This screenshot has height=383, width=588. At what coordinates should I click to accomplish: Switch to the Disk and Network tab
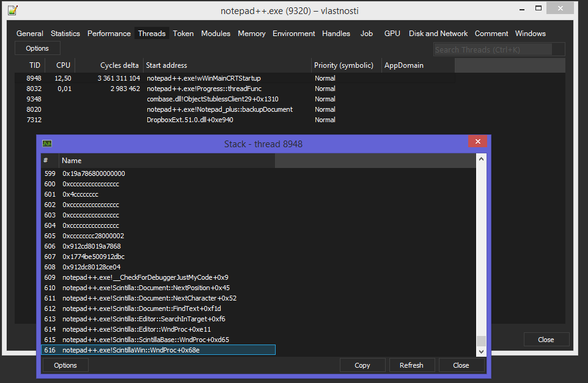click(438, 34)
